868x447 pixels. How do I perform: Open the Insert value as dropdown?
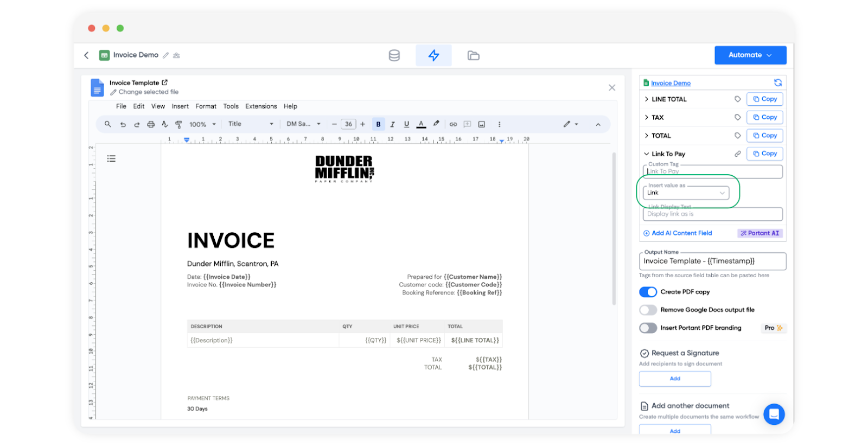(686, 193)
